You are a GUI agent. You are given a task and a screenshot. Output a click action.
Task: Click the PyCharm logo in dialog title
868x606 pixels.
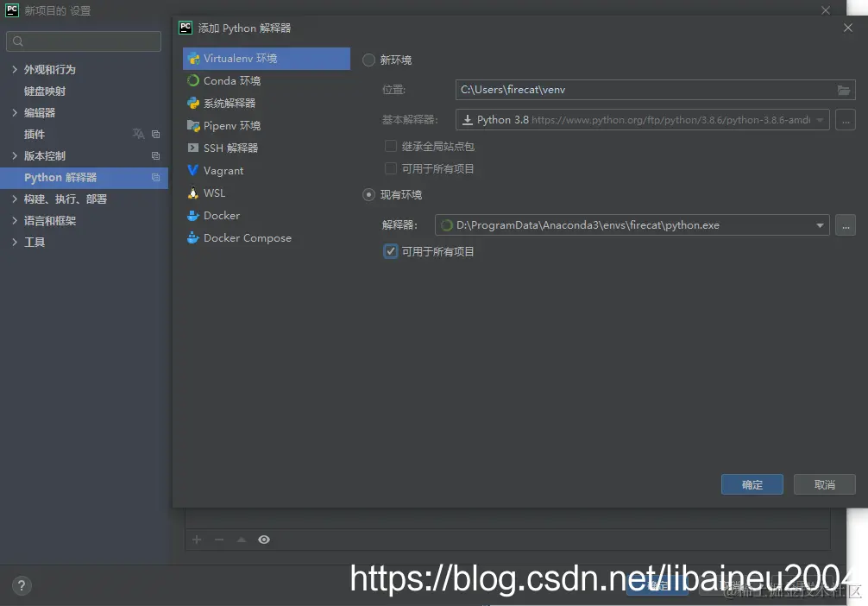pos(186,28)
